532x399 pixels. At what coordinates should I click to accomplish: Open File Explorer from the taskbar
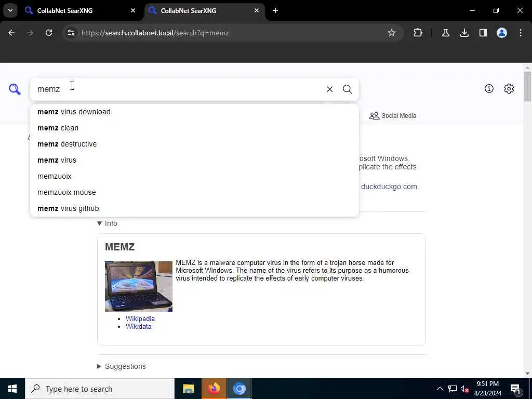[x=188, y=389]
